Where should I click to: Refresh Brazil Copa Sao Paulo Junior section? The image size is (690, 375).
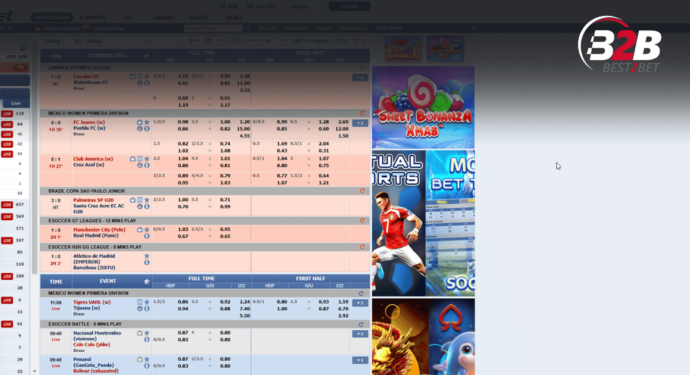click(x=362, y=191)
